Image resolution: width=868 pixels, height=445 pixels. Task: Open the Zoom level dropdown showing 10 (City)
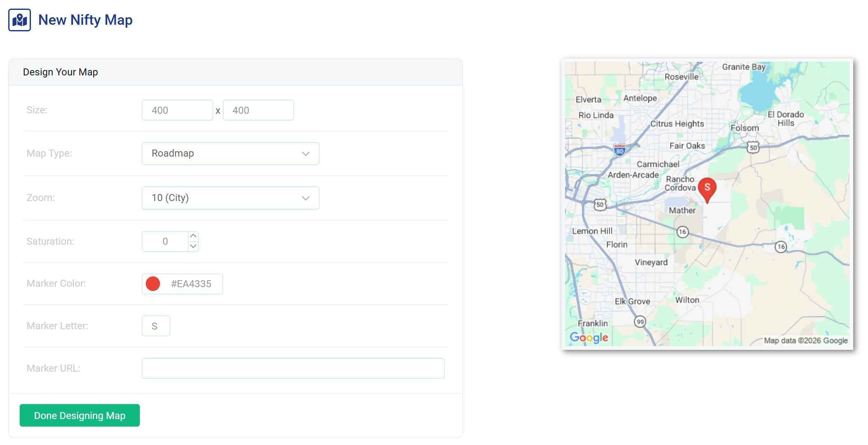point(230,198)
